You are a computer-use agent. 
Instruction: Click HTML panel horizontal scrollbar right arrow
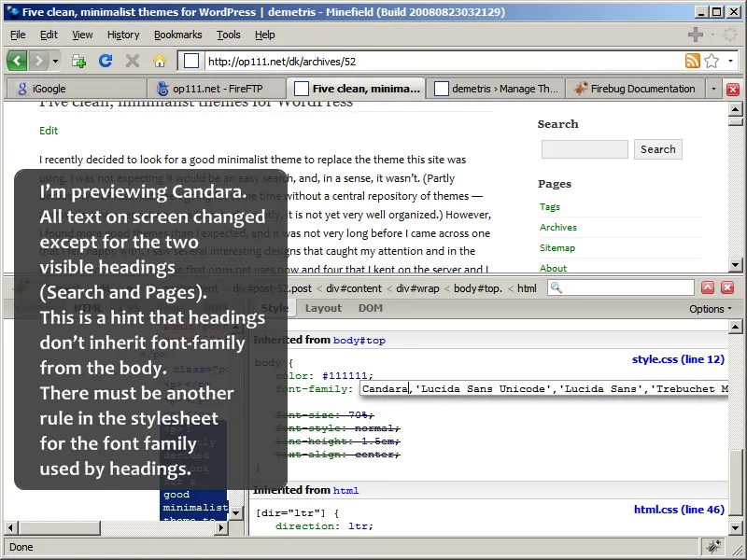(221, 527)
